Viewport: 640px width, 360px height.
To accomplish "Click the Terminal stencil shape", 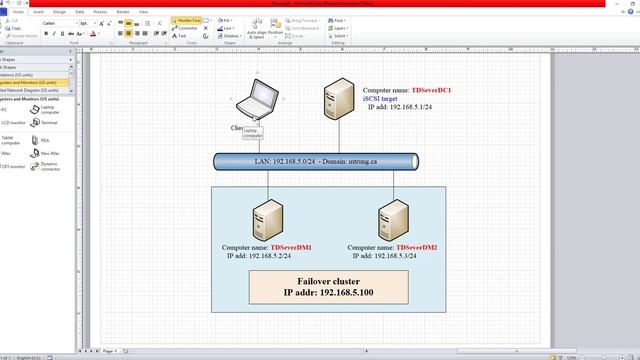I will pos(44,122).
